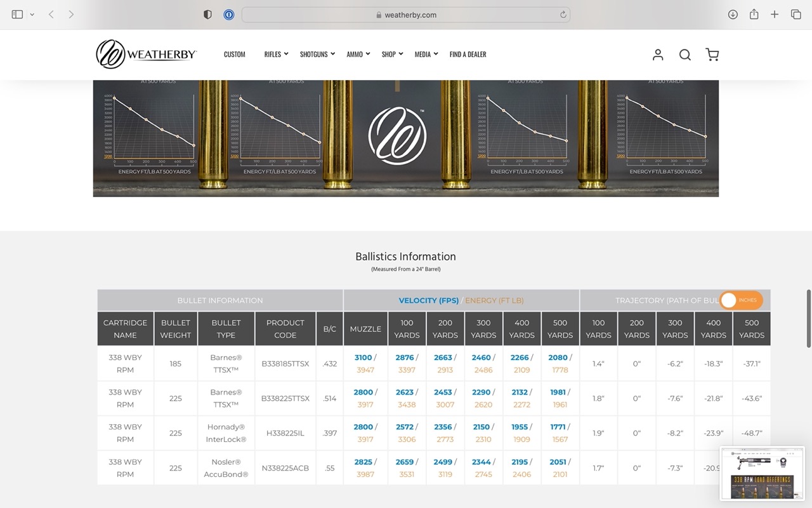Open the shopping cart icon

[712, 55]
